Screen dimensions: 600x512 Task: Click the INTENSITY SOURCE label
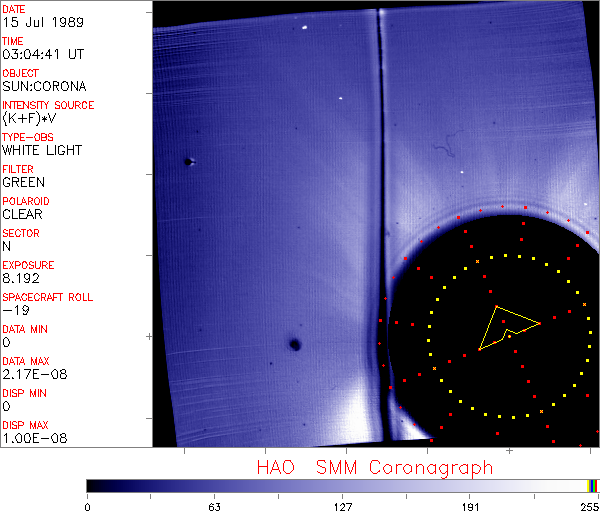tap(48, 105)
